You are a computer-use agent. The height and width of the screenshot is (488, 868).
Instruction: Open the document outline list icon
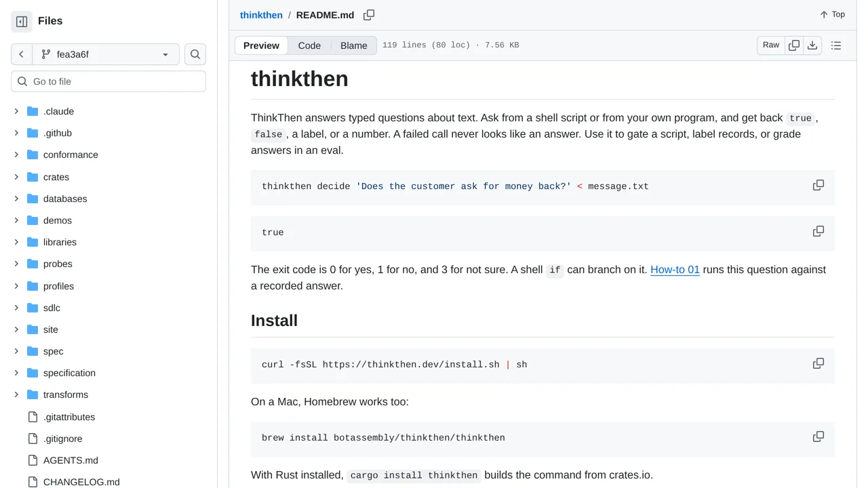pyautogui.click(x=836, y=45)
